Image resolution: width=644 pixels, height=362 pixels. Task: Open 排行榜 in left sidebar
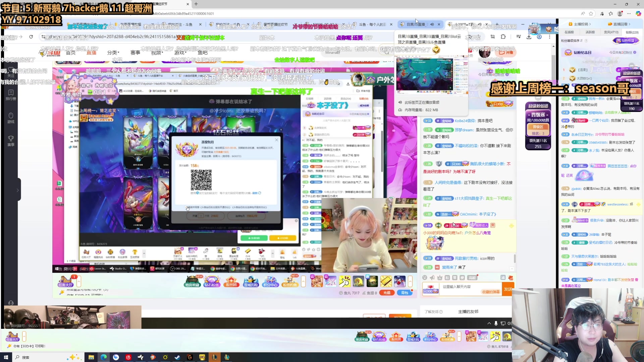11,95
